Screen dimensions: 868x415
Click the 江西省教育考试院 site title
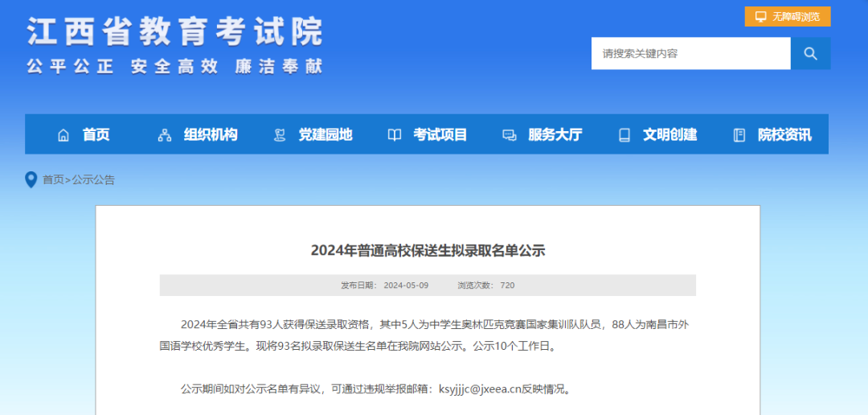click(x=175, y=31)
